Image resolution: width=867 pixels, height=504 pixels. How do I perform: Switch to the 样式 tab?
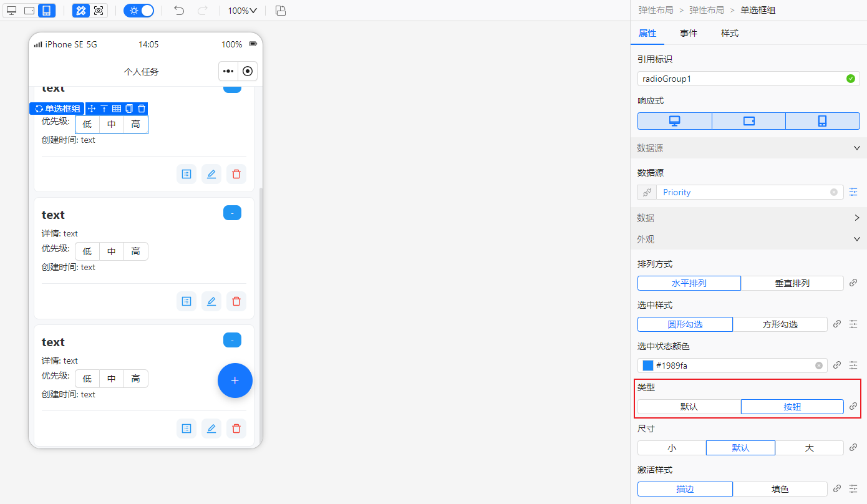pos(729,33)
